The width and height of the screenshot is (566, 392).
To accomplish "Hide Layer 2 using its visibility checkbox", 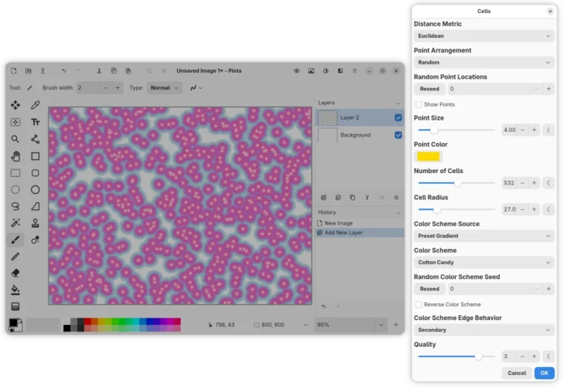I will click(x=398, y=118).
